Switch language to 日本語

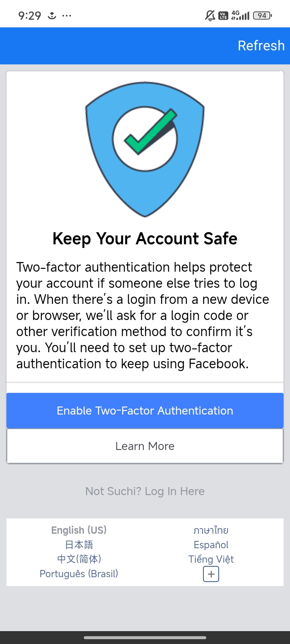79,545
